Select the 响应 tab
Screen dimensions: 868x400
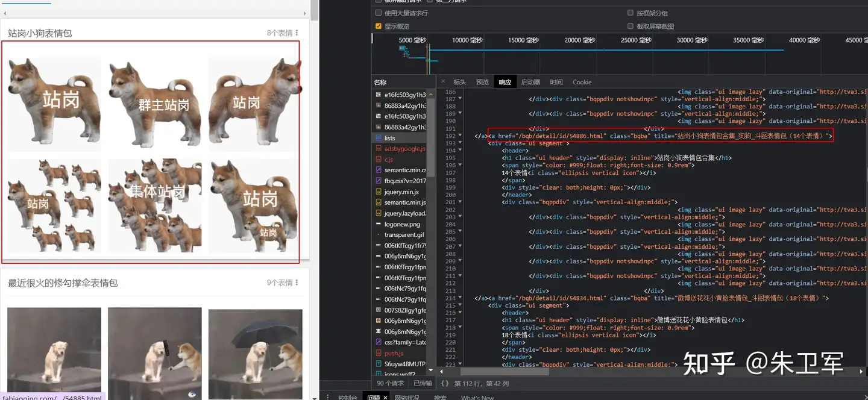click(505, 82)
